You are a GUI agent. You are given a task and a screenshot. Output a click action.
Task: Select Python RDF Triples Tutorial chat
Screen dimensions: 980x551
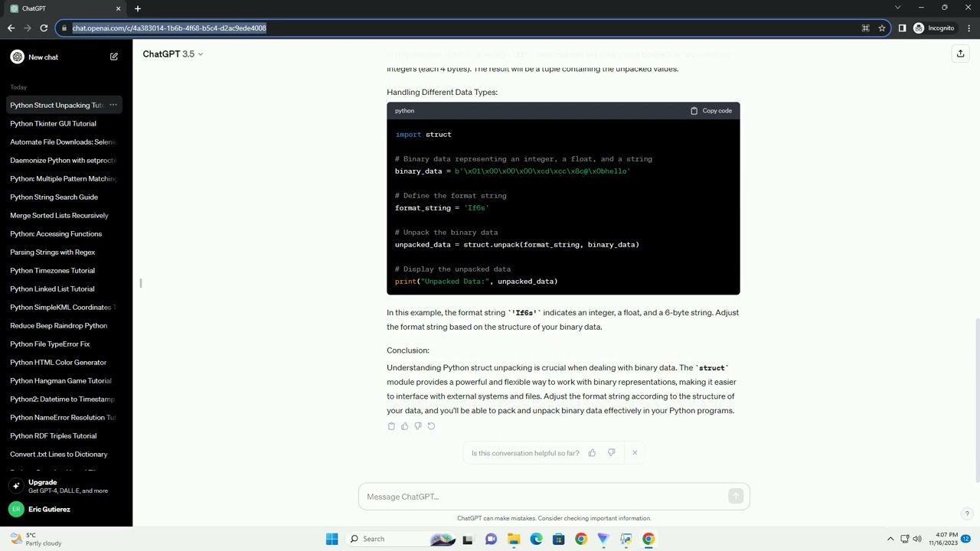[x=66, y=435]
